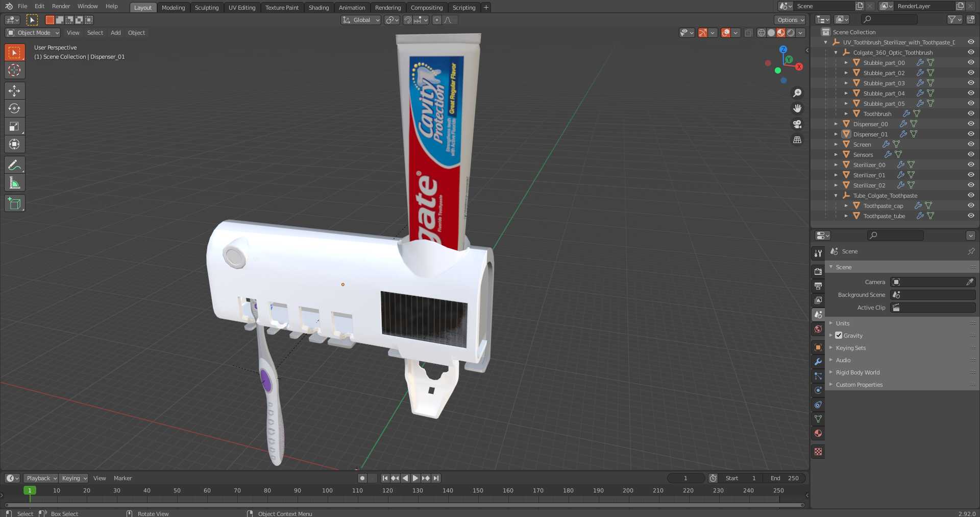Open View Layer properties tab
This screenshot has height=517, width=980.
[x=818, y=300]
